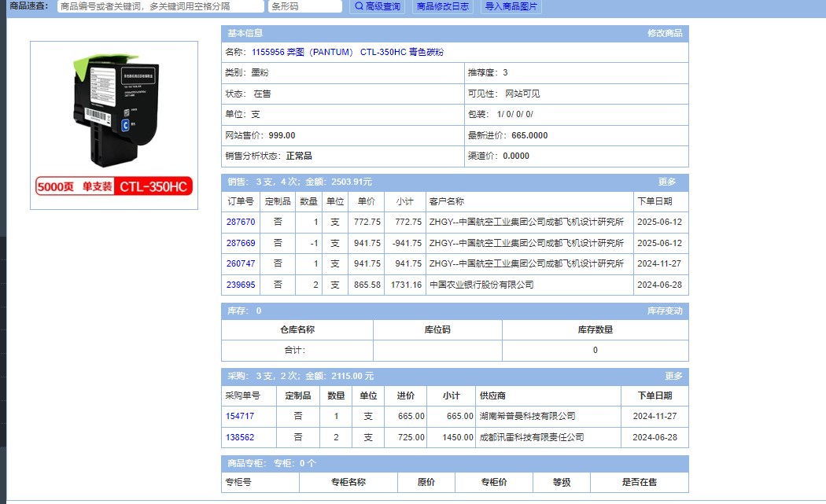Click the 高级查询 advanced search button

click(377, 6)
